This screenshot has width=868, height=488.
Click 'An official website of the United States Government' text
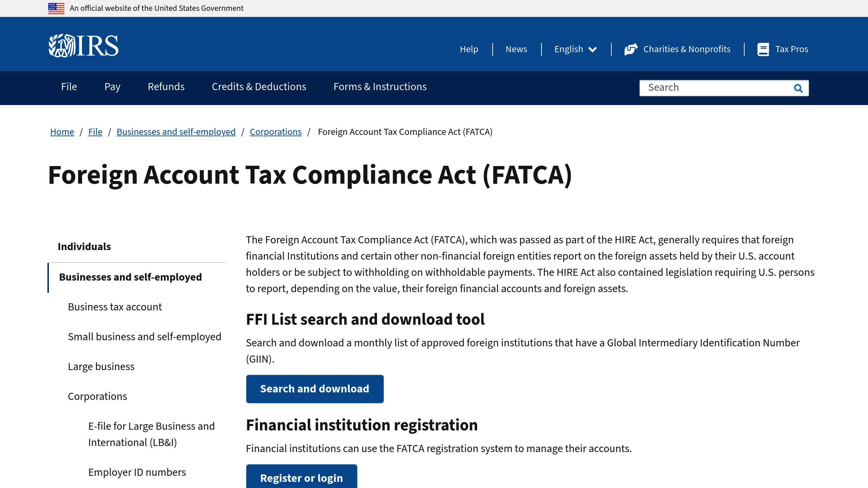[x=157, y=8]
